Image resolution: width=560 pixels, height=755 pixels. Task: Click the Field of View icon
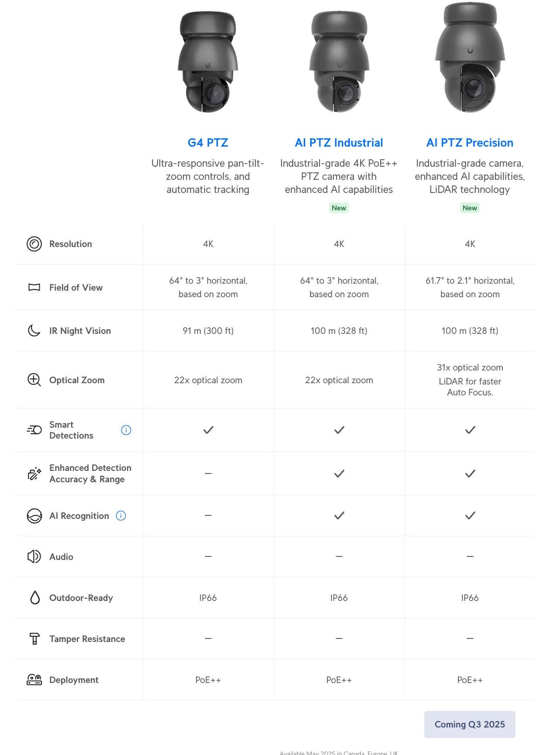[x=34, y=287]
